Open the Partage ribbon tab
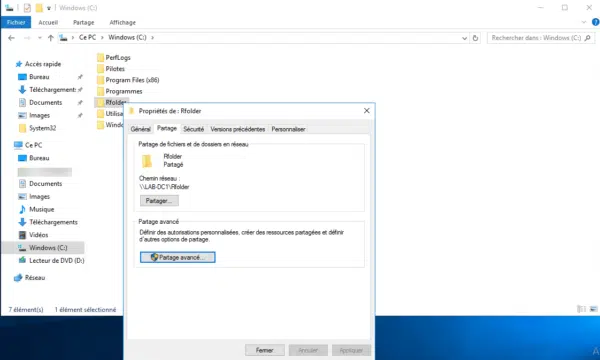Viewport: 600px width, 360px height. point(84,23)
